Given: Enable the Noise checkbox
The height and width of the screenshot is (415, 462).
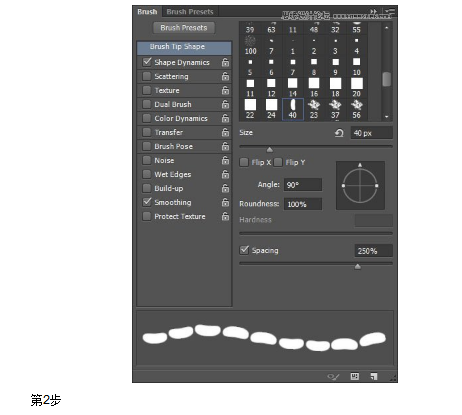Looking at the screenshot, I should click(x=147, y=160).
